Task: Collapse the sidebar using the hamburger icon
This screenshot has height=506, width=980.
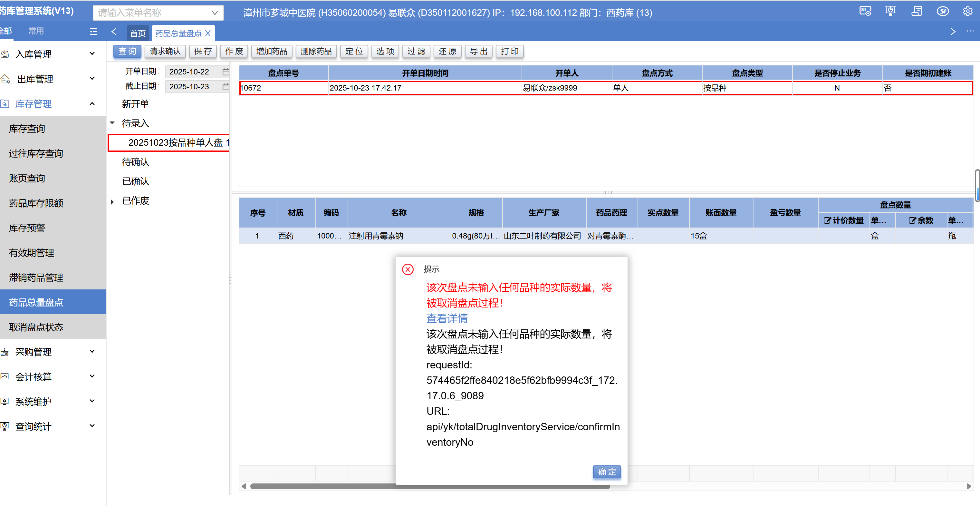Action: pos(93,32)
